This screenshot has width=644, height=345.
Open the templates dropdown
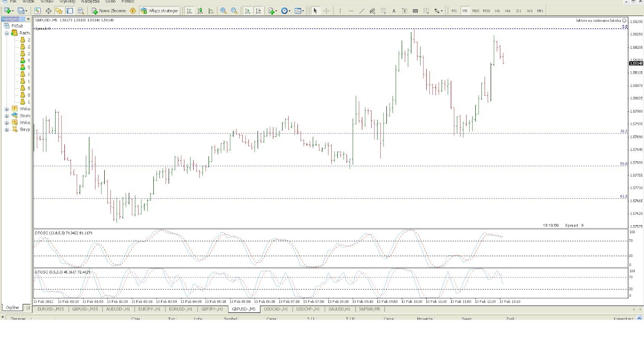(299, 11)
